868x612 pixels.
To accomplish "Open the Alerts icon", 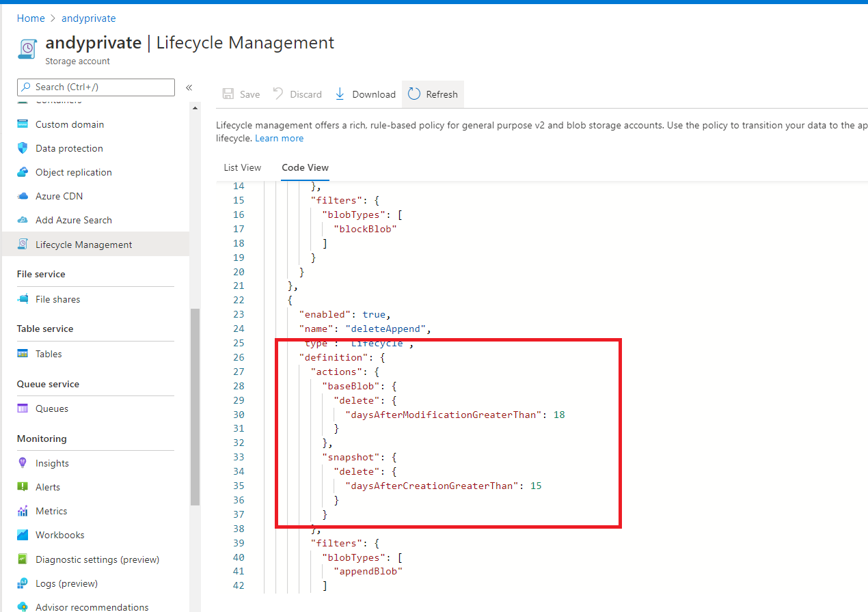I will coord(23,487).
